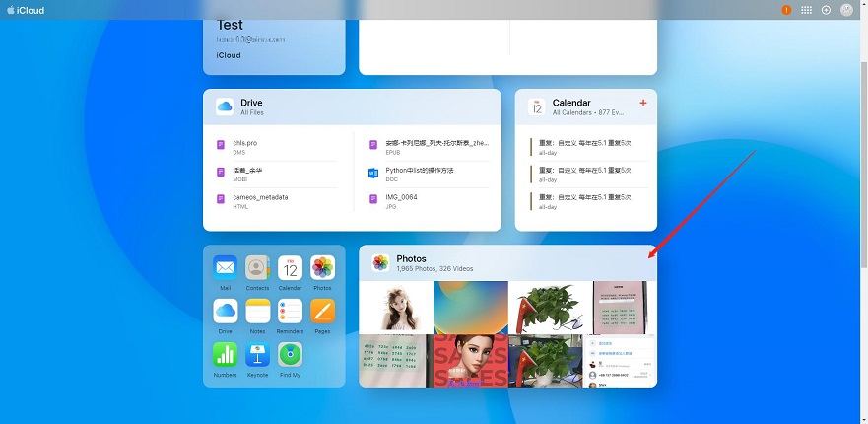Click '1,965 Photos, 326 Videos' text
Screen dimensions: 868x424
tap(434, 269)
